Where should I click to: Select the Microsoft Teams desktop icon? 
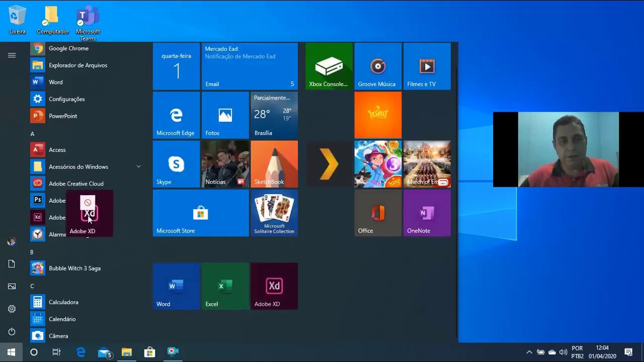click(88, 24)
